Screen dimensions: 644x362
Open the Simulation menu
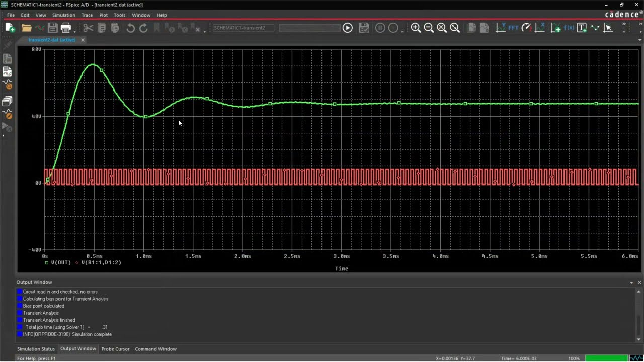64,15
